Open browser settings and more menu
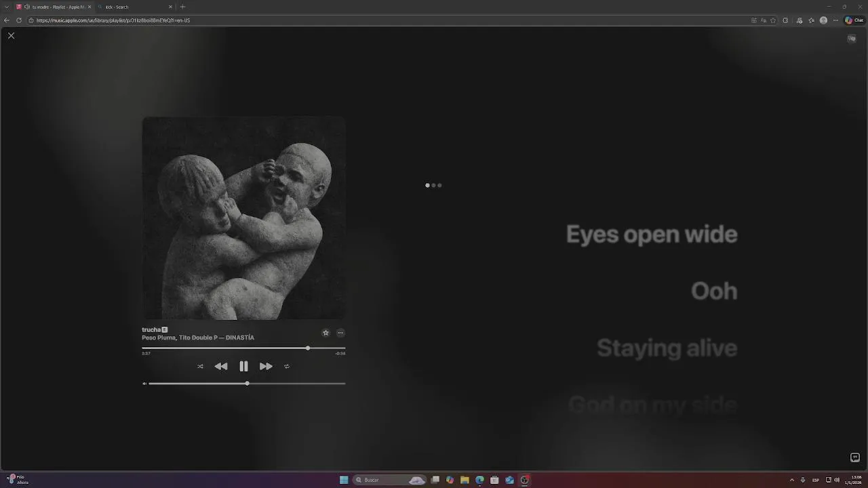This screenshot has height=488, width=868. 835,20
